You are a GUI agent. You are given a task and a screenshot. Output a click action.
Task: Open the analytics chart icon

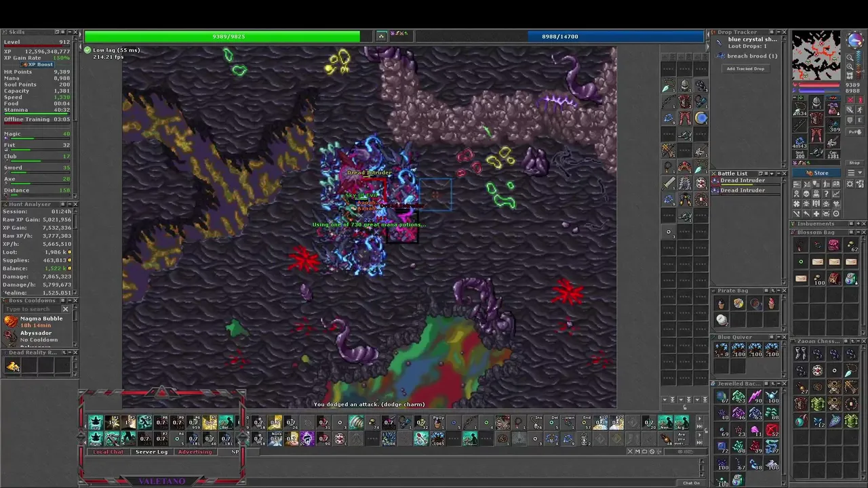click(x=836, y=193)
